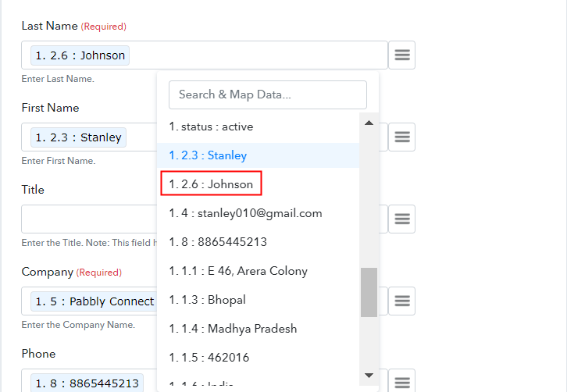Click the Title field hamburger menu icon

[401, 219]
